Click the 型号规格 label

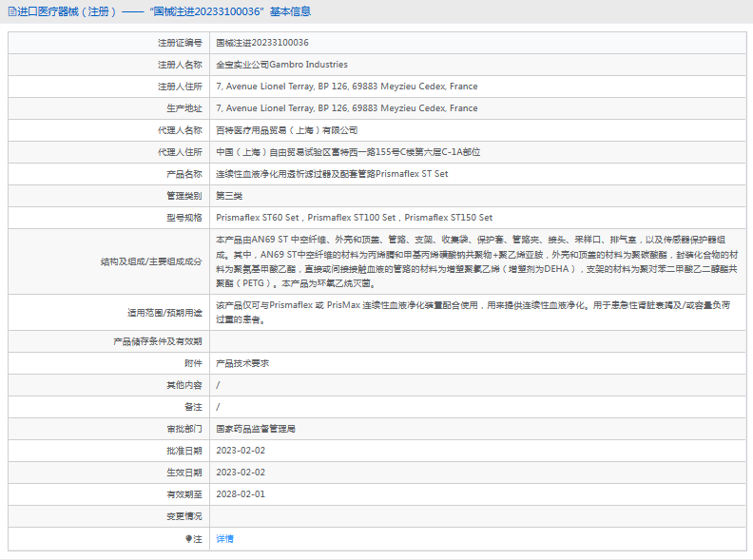[184, 218]
